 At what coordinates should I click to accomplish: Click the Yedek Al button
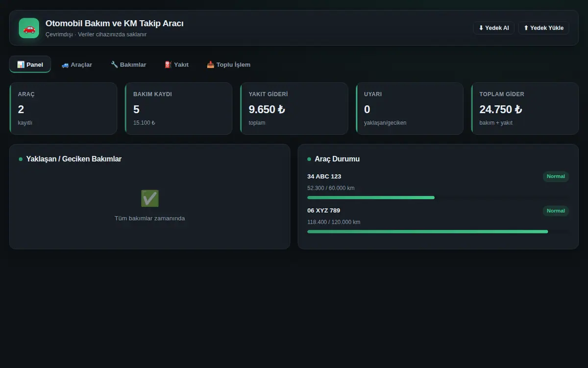pyautogui.click(x=493, y=28)
